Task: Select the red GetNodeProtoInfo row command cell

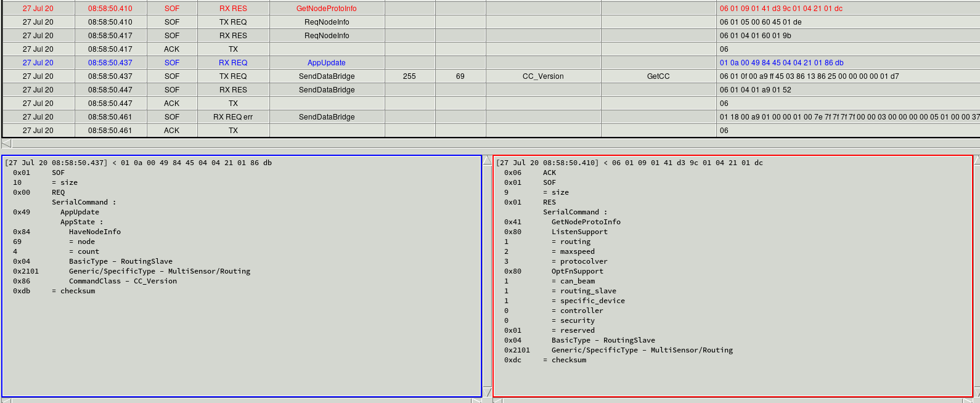Action: pyautogui.click(x=326, y=9)
